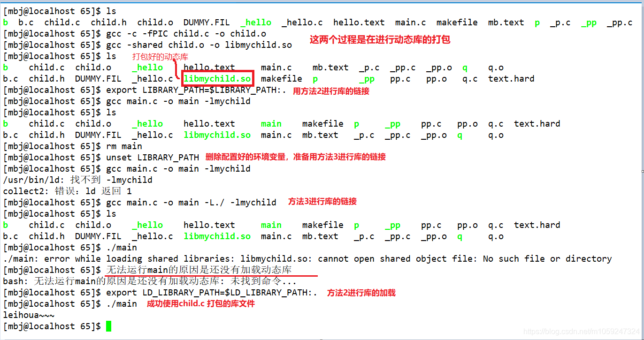The height and width of the screenshot is (340, 644).
Task: Click the green cursor block at the last prompt
Action: click(109, 326)
